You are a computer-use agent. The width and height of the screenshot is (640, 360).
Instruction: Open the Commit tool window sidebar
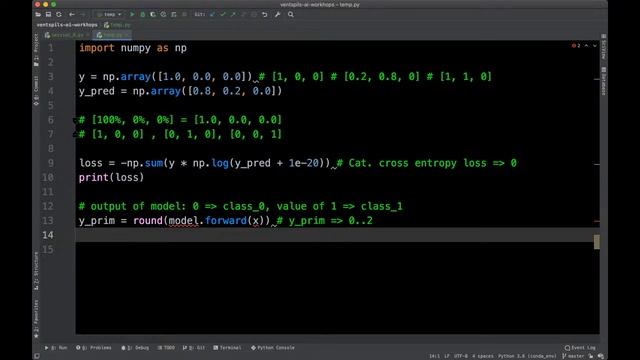coord(36,91)
